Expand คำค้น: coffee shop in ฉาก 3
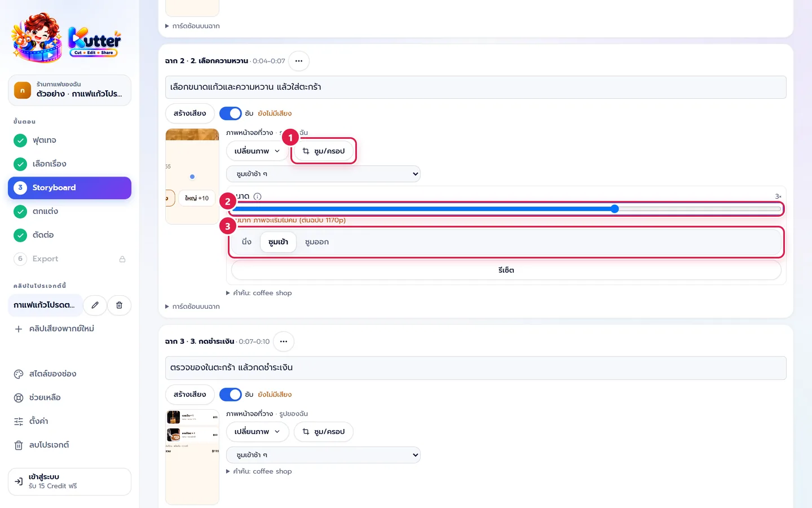 point(259,471)
